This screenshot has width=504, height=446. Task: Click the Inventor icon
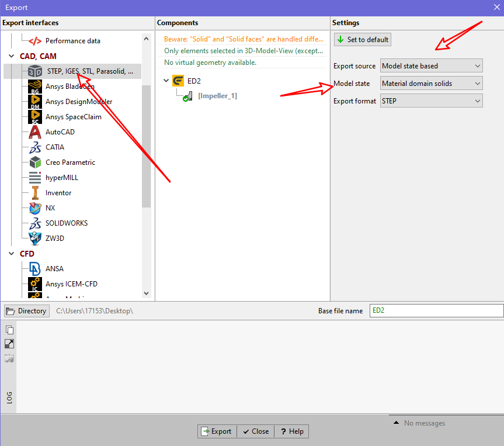[35, 193]
